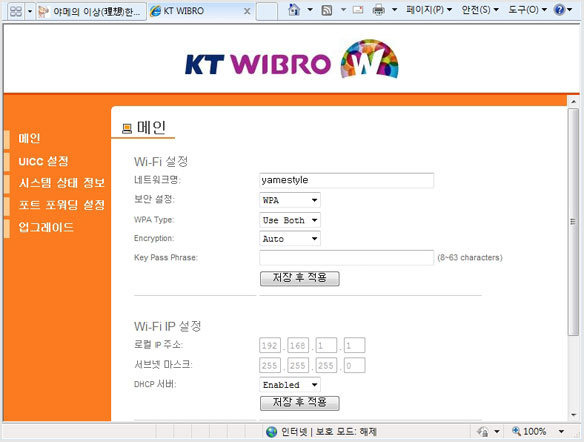Open 포트 포워딩 설정 page
This screenshot has width=584, height=442.
62,205
